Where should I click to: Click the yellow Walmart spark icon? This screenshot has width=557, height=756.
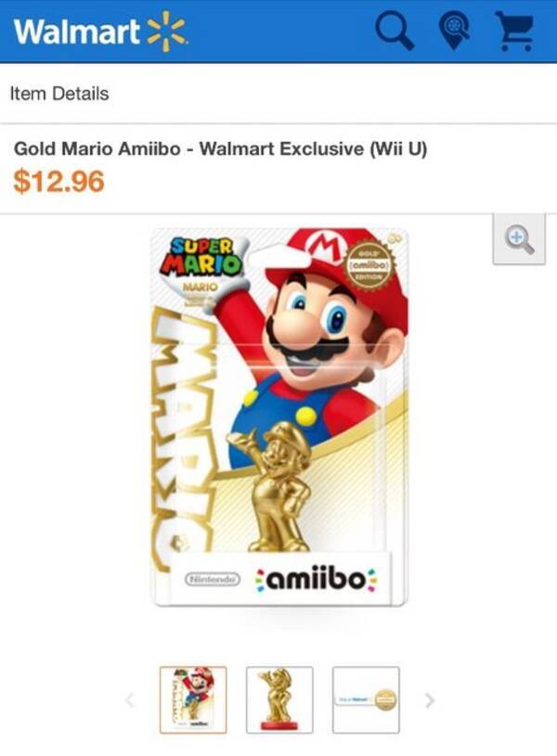165,31
